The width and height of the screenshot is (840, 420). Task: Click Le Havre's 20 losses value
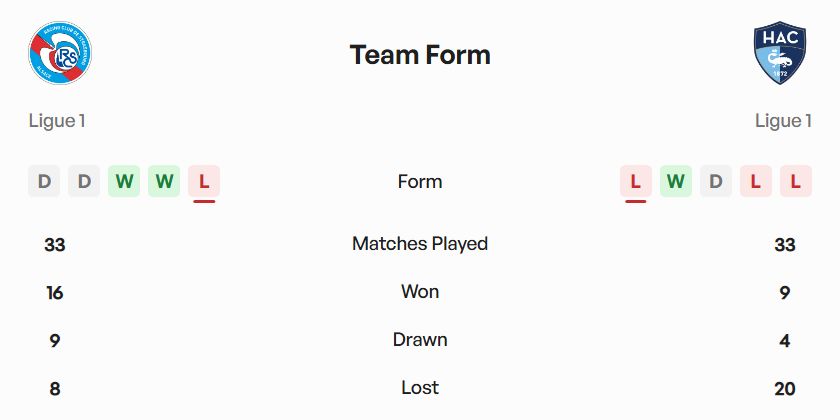785,389
